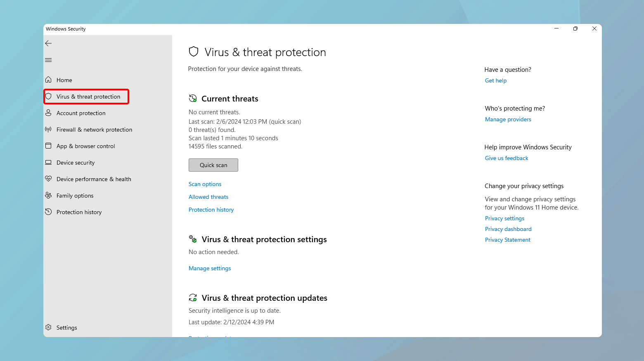Open Manage providers link
The image size is (644, 361).
[x=508, y=119]
